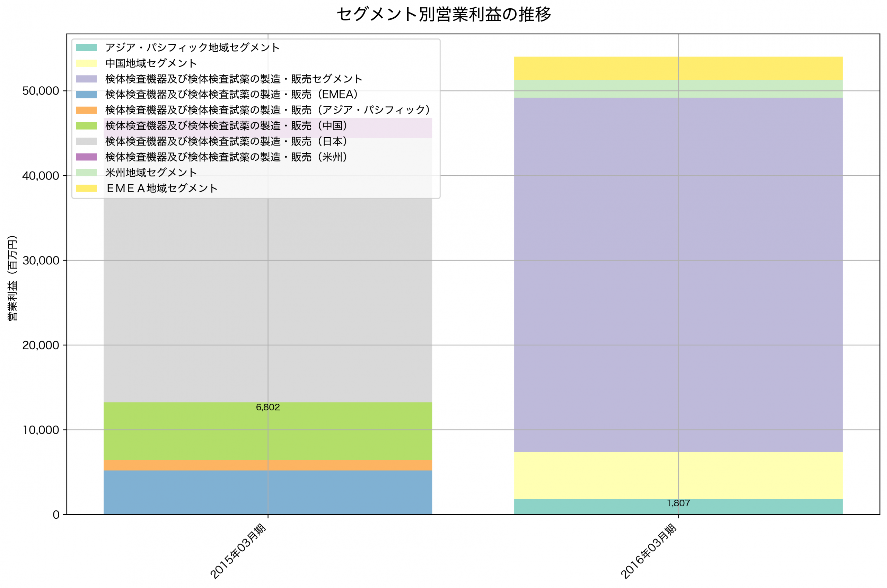Click legend label 製造・販売（EMEA）
This screenshot has height=588, width=887.
[x=232, y=95]
